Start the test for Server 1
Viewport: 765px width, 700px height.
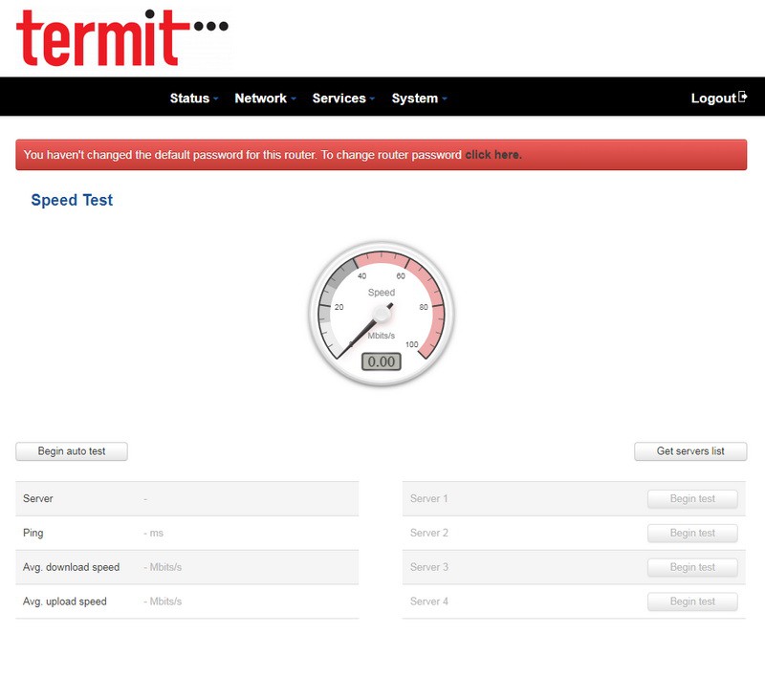tap(692, 499)
